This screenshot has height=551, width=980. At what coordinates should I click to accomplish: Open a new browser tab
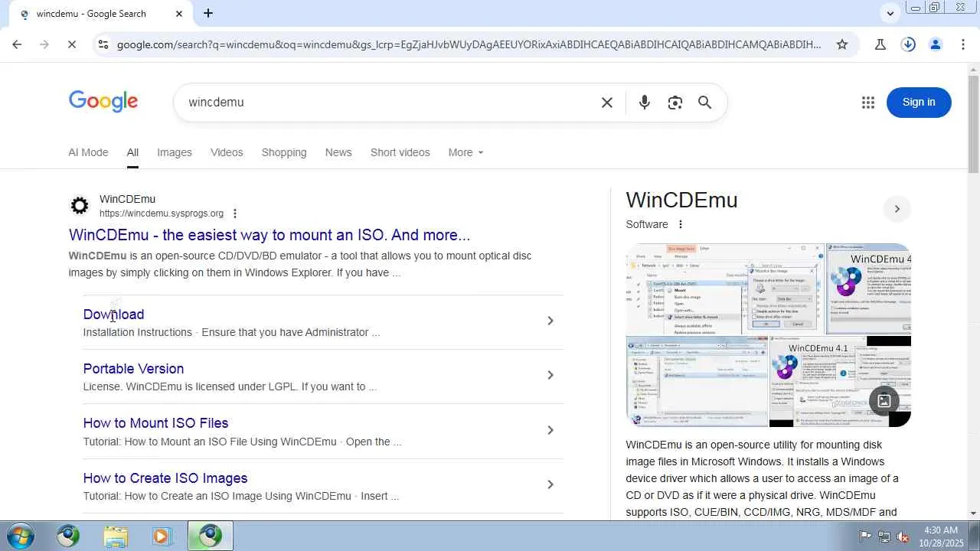coord(208,13)
